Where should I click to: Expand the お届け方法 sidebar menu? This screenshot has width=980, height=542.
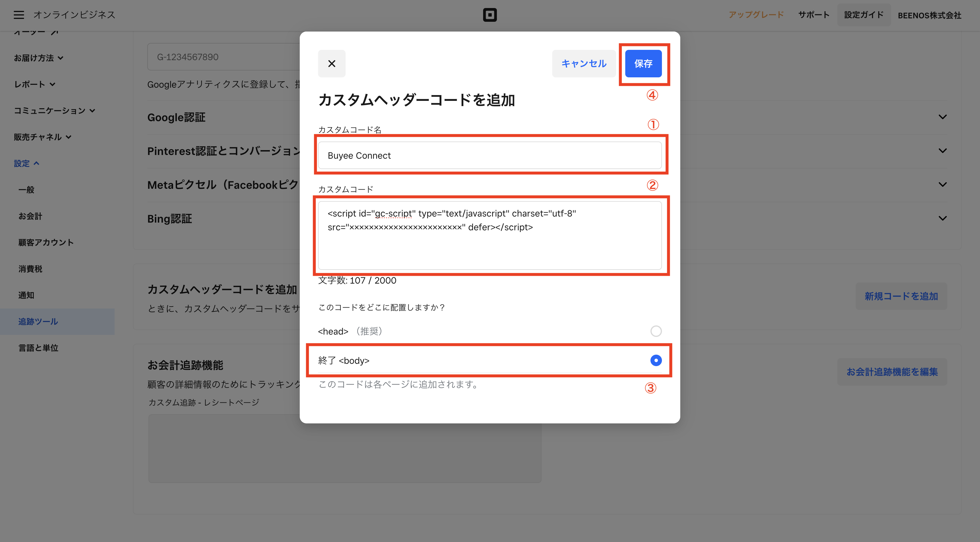[38, 58]
